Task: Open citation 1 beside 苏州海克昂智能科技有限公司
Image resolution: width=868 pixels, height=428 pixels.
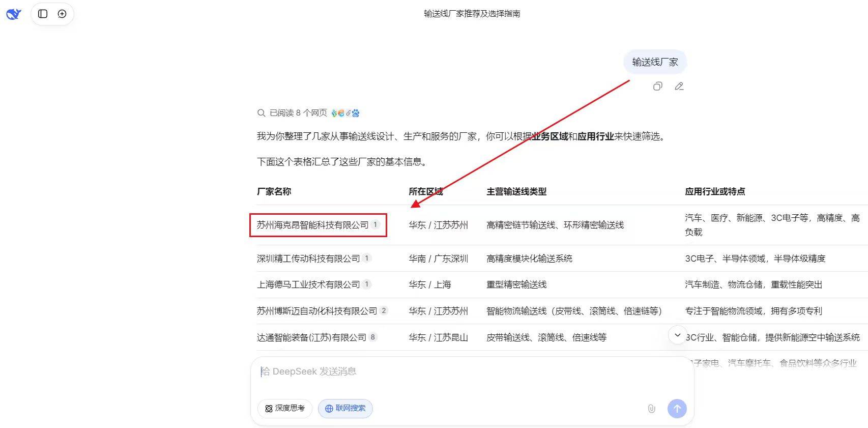Action: point(375,225)
